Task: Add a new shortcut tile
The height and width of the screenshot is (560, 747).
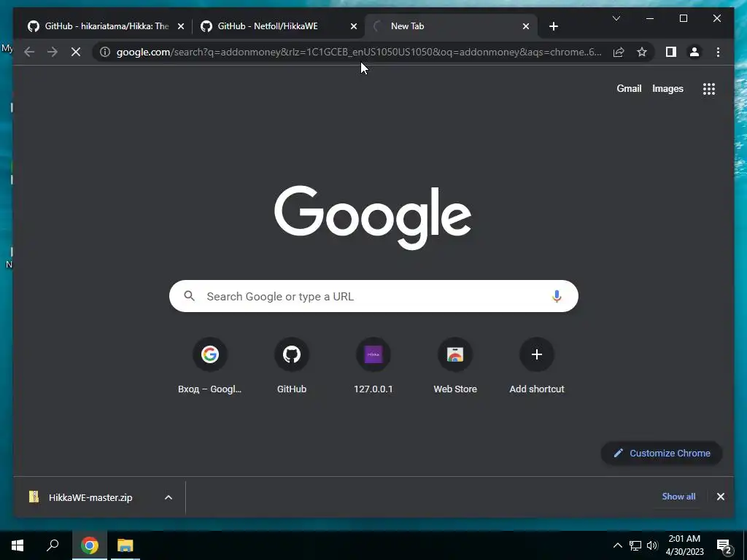Action: [x=537, y=366]
